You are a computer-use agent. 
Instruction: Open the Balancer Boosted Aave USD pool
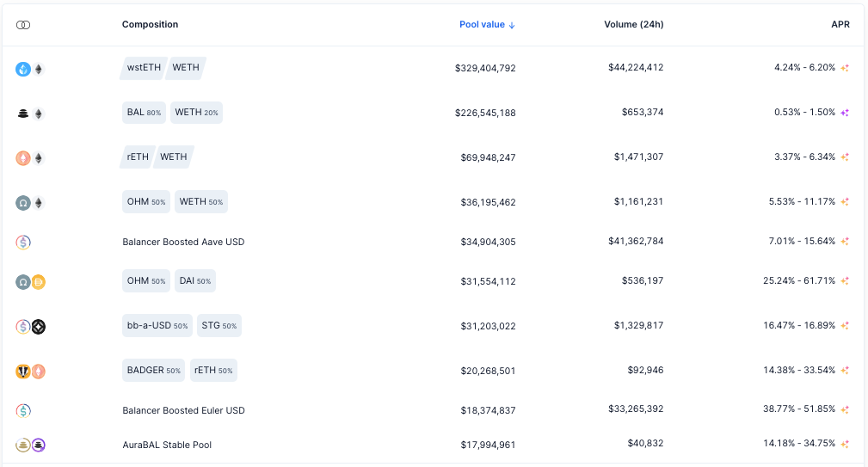point(183,242)
